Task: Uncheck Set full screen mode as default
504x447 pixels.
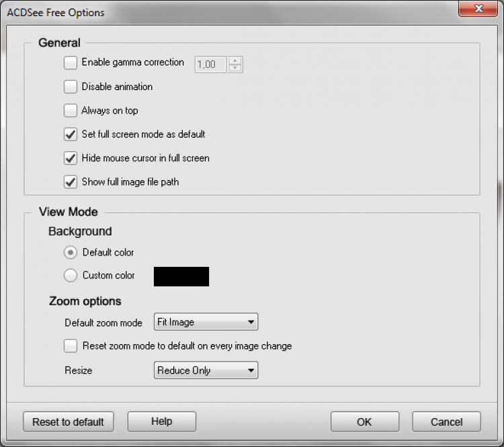Action: pyautogui.click(x=70, y=134)
